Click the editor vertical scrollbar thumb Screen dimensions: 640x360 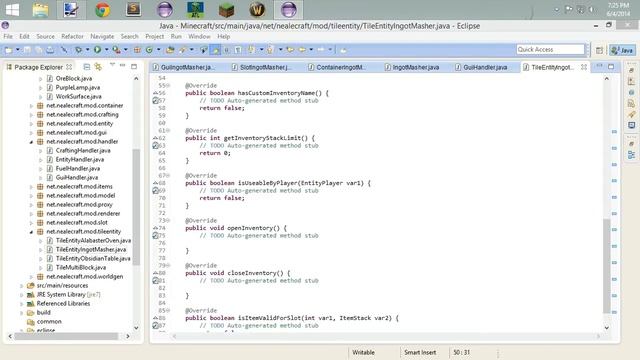pyautogui.click(x=607, y=265)
